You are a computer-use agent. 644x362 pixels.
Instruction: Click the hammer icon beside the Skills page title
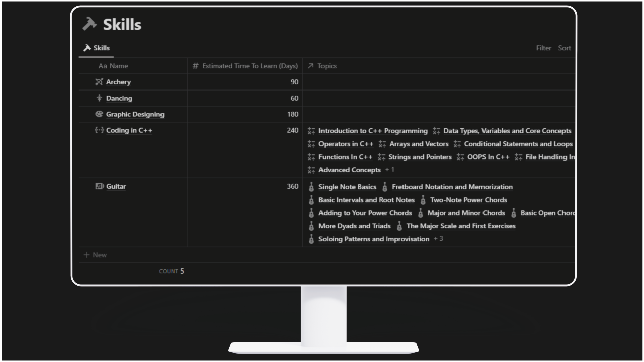click(89, 24)
